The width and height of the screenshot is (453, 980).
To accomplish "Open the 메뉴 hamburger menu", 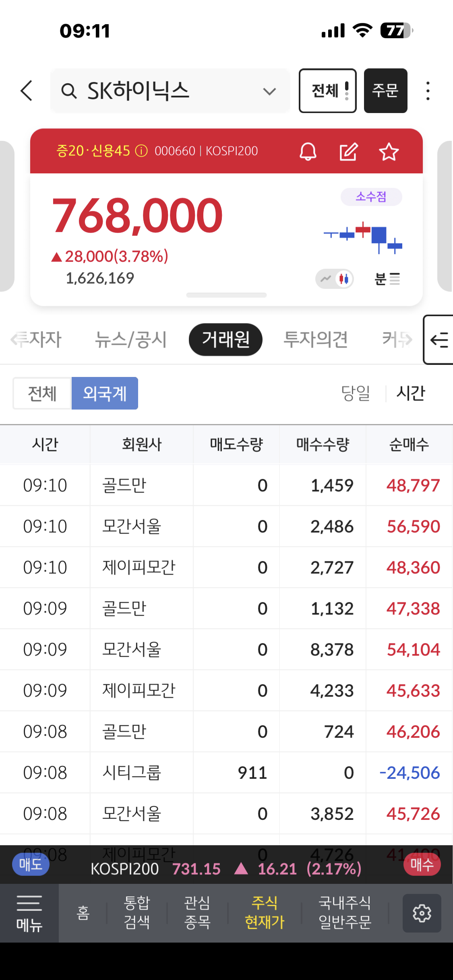I will click(x=29, y=913).
